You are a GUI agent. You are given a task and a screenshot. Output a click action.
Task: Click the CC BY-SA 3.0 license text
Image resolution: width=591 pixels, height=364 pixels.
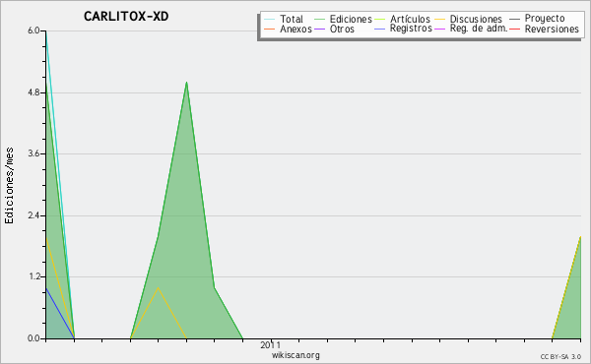point(560,357)
